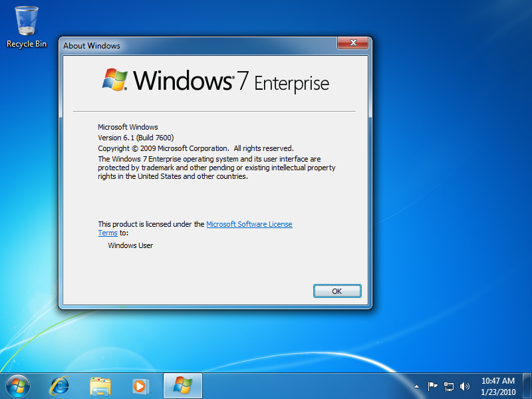This screenshot has width=532, height=399.
Task: Click the Recycle Bin desktop icon
Action: pyautogui.click(x=27, y=27)
